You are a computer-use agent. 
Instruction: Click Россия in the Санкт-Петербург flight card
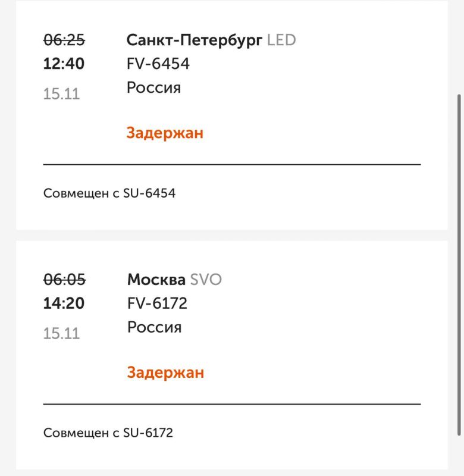pos(153,87)
